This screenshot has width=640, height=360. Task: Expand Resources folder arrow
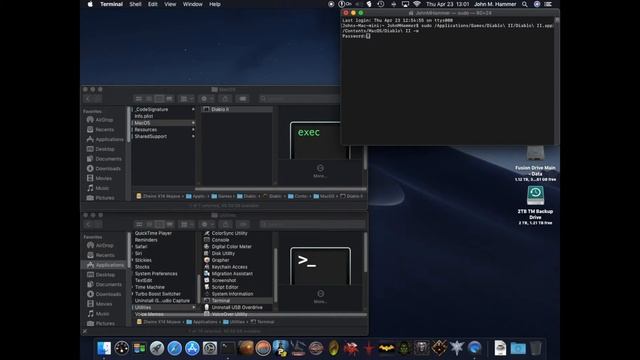click(x=193, y=129)
